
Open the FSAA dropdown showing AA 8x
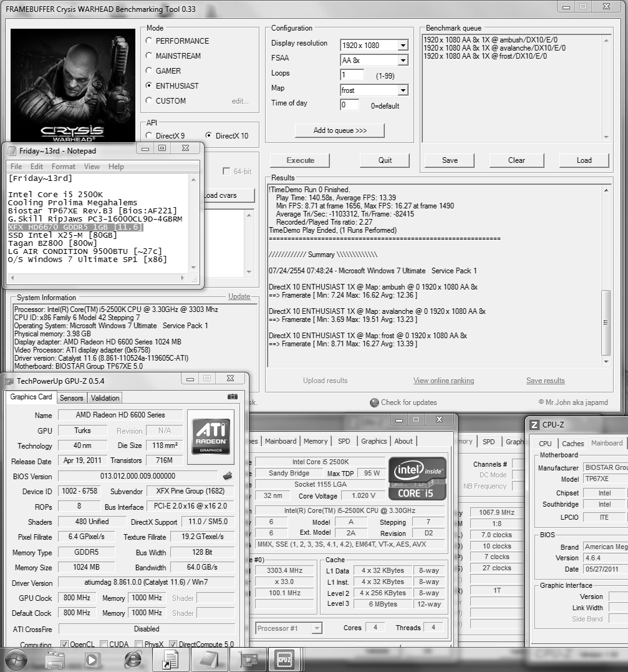point(403,61)
